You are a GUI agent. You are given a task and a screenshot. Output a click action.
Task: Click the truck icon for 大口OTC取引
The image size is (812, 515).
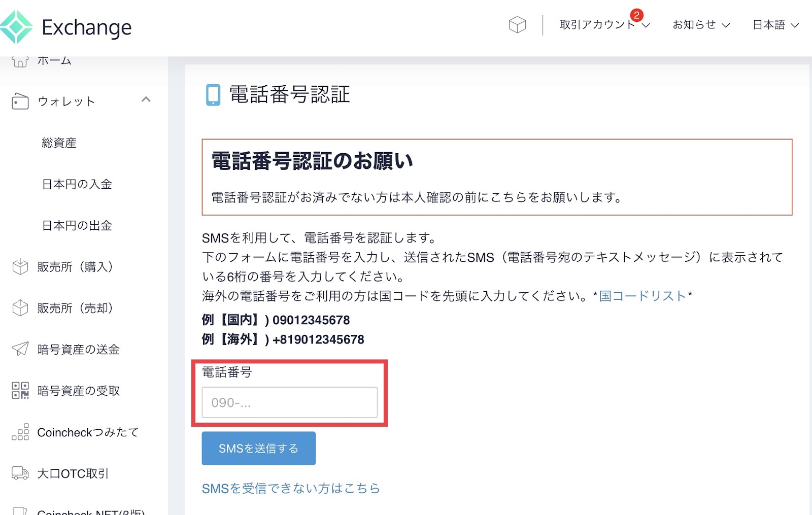tap(20, 473)
